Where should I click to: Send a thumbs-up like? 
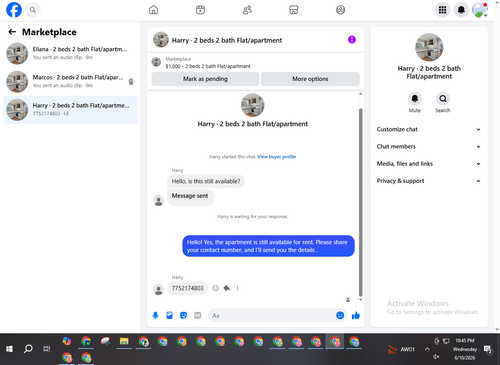coord(356,315)
